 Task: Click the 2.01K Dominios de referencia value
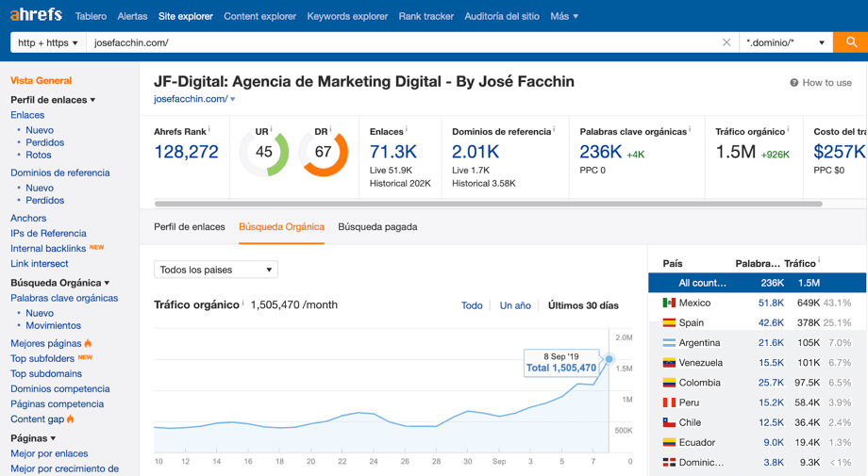(476, 152)
